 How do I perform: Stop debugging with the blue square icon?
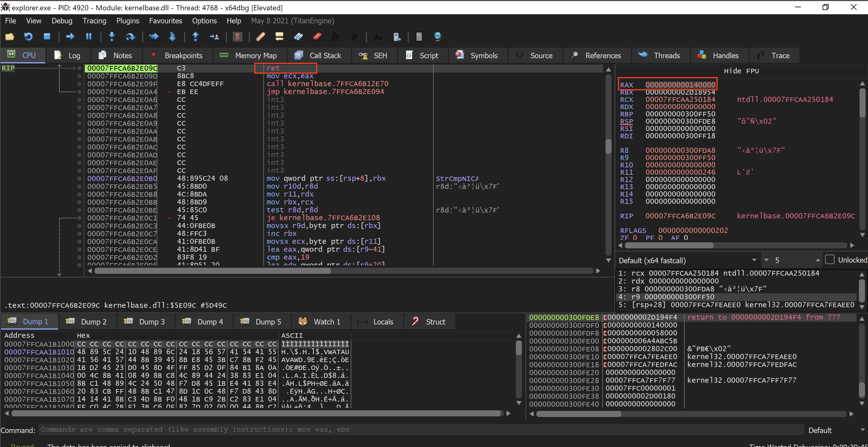coord(47,37)
